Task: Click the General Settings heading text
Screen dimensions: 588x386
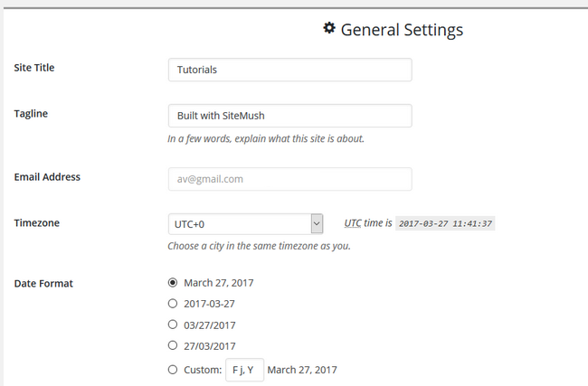Action: [402, 30]
